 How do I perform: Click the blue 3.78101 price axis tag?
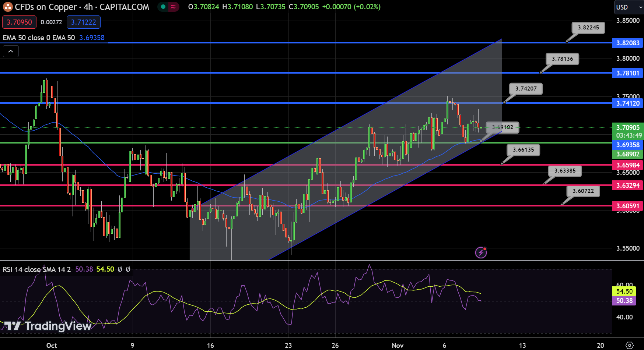coord(628,73)
